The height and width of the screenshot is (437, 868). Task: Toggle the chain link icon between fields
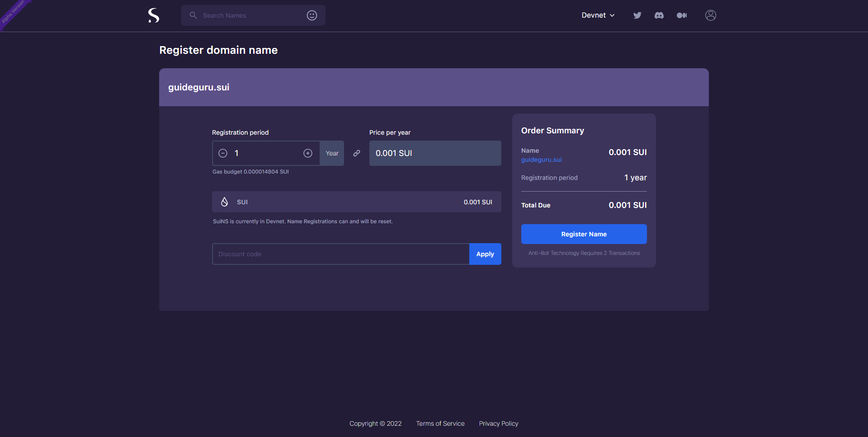(357, 153)
